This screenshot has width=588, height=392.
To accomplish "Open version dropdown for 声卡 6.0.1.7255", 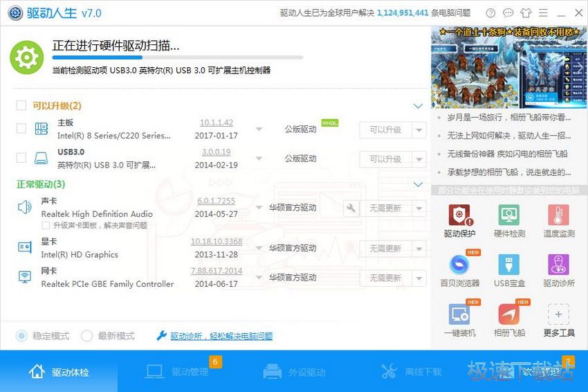I will tap(259, 208).
